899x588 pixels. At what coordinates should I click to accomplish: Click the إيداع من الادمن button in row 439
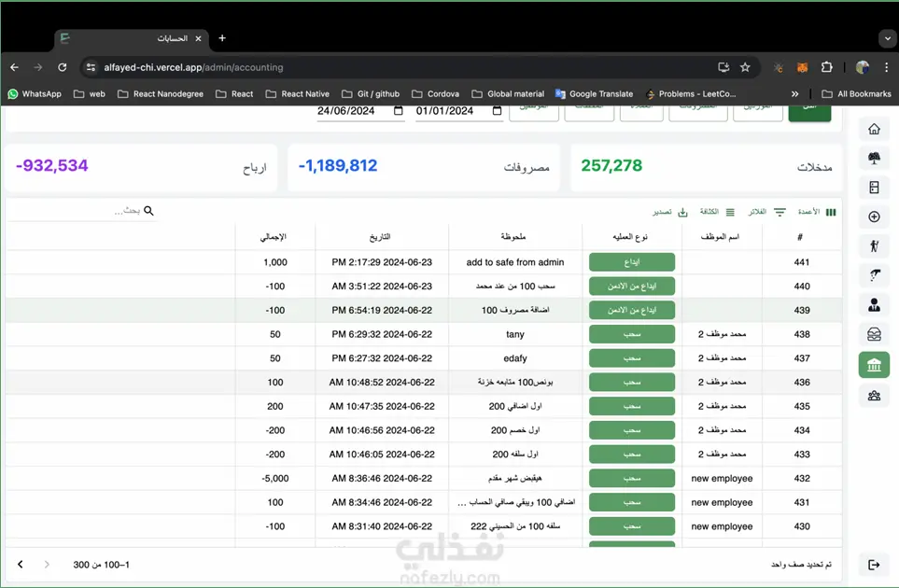(x=632, y=310)
